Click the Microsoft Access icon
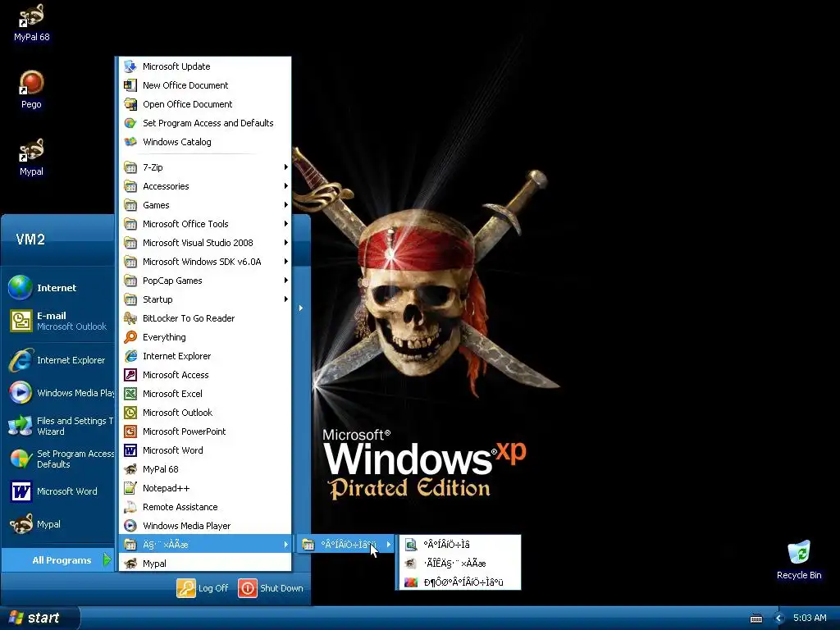Image resolution: width=840 pixels, height=630 pixels. 130,375
